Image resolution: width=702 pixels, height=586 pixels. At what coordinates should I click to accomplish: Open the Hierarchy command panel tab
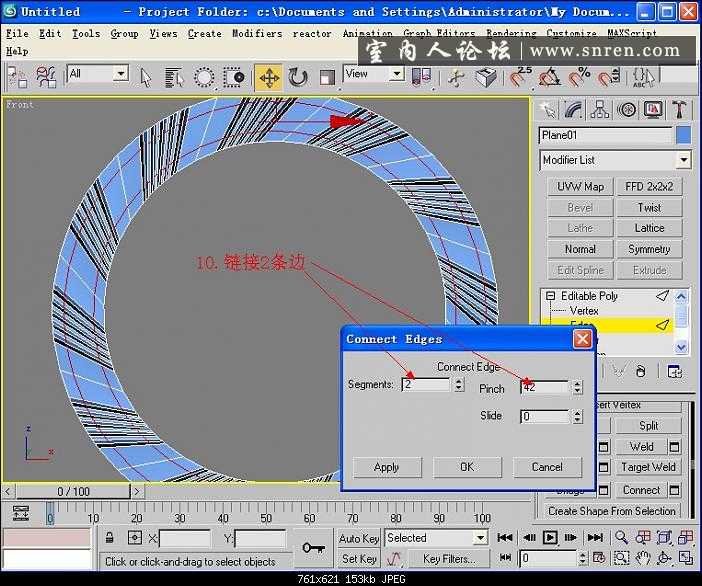[x=600, y=110]
